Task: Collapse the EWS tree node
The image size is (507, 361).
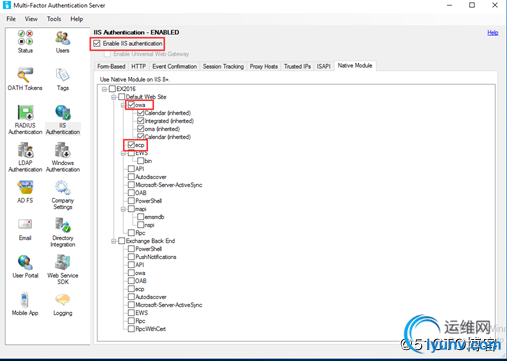Action: [123, 153]
